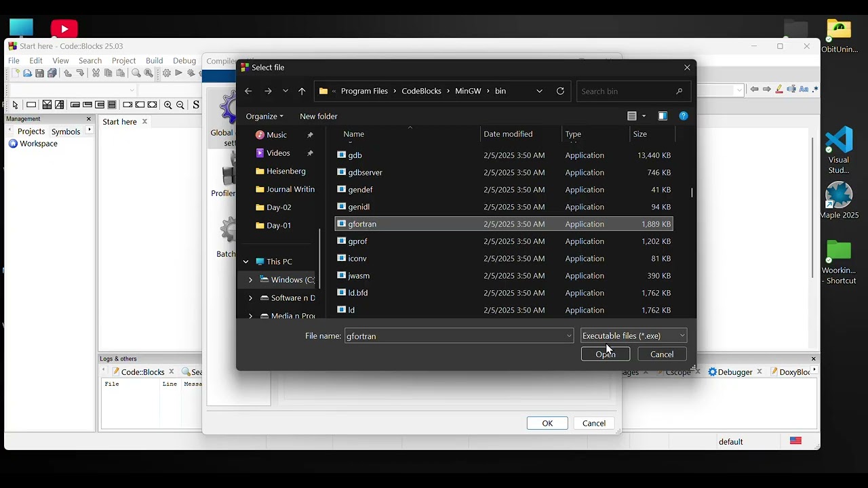This screenshot has width=868, height=488.
Task: Click the Highlight pencil icon in Code::Blocks toolbar
Action: tap(779, 89)
